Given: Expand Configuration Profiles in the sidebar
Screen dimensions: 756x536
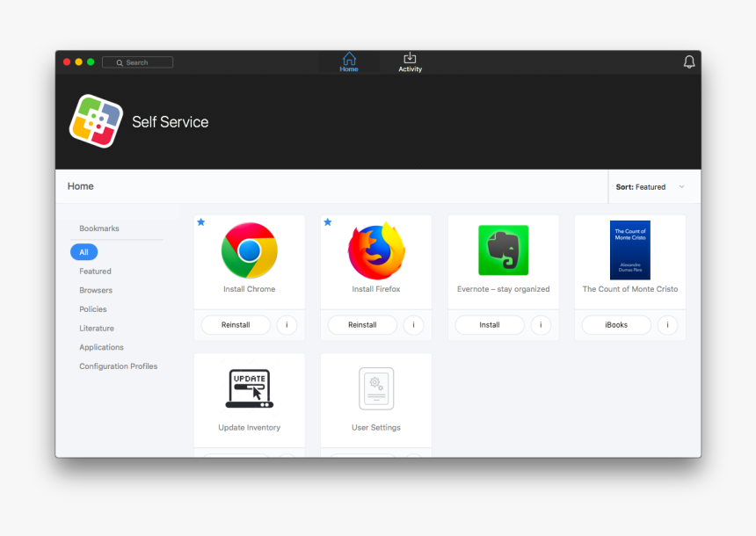Looking at the screenshot, I should (x=118, y=366).
